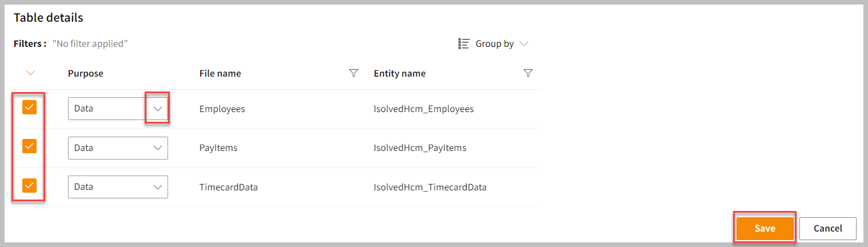Open Purpose dropdown for Employees row
This screenshot has width=868, height=247.
(158, 109)
